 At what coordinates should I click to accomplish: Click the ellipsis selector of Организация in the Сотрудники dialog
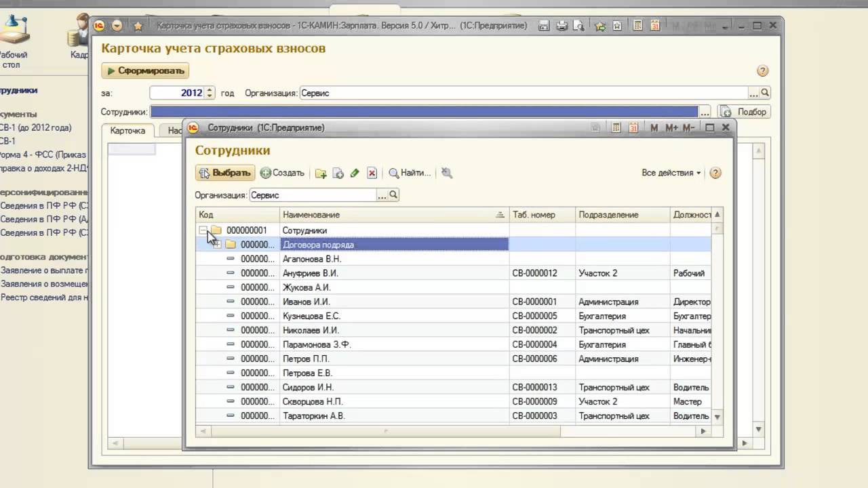[382, 195]
